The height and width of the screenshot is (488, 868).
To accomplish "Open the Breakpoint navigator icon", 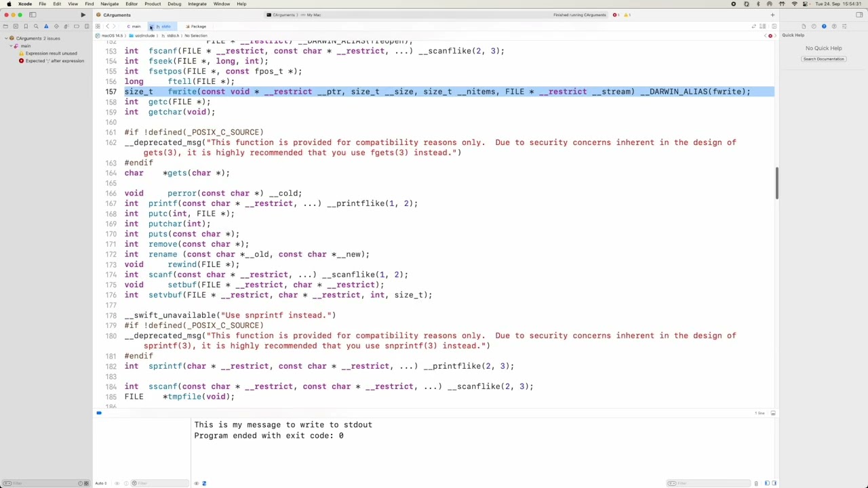I will click(77, 26).
